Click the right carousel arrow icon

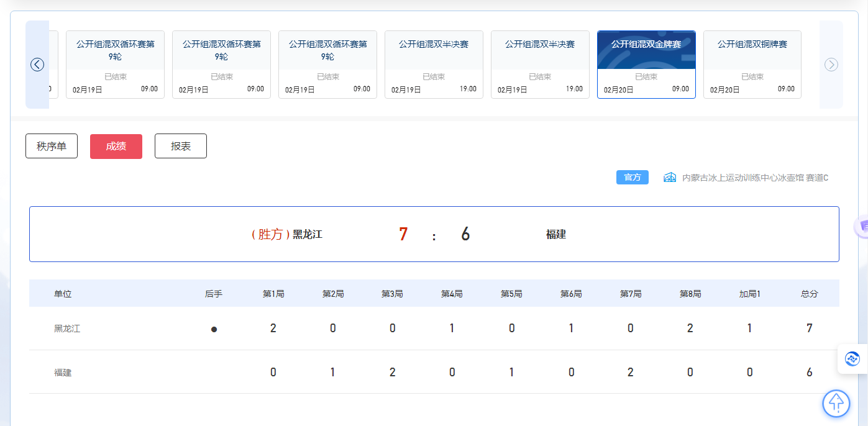coord(831,65)
